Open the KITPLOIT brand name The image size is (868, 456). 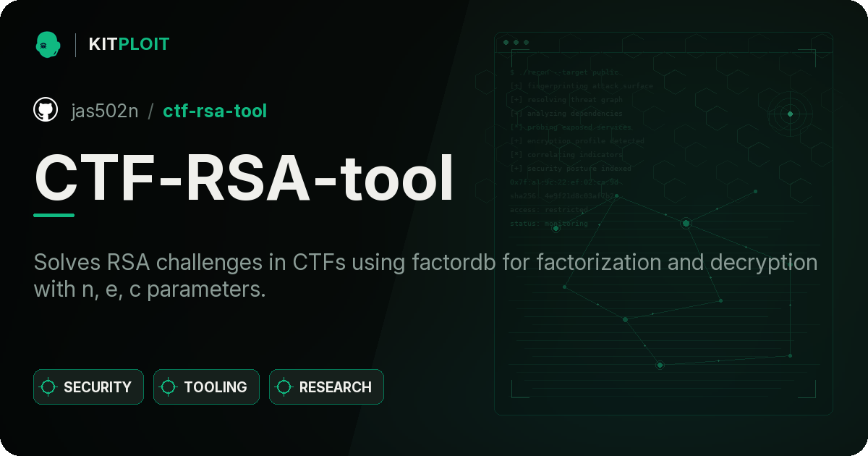129,44
